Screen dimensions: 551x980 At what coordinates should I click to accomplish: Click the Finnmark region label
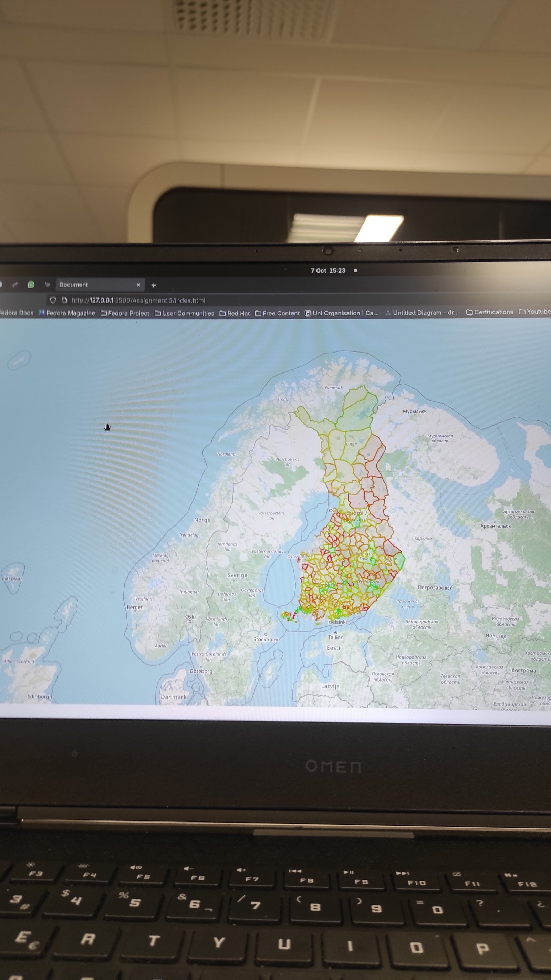pyautogui.click(x=334, y=388)
